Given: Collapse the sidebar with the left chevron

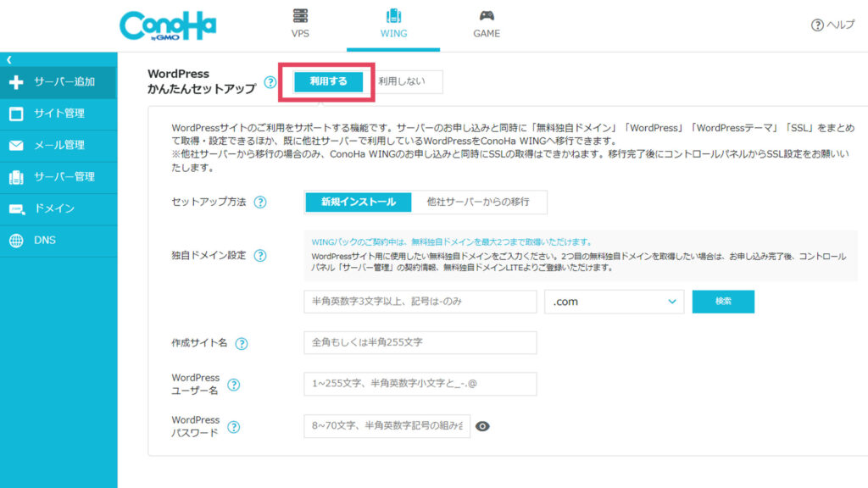Looking at the screenshot, I should point(8,59).
